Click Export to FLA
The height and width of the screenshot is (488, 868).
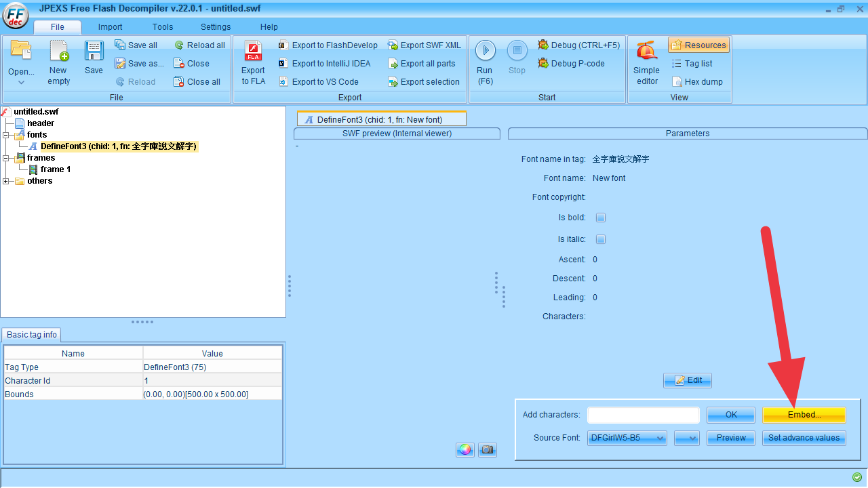253,62
